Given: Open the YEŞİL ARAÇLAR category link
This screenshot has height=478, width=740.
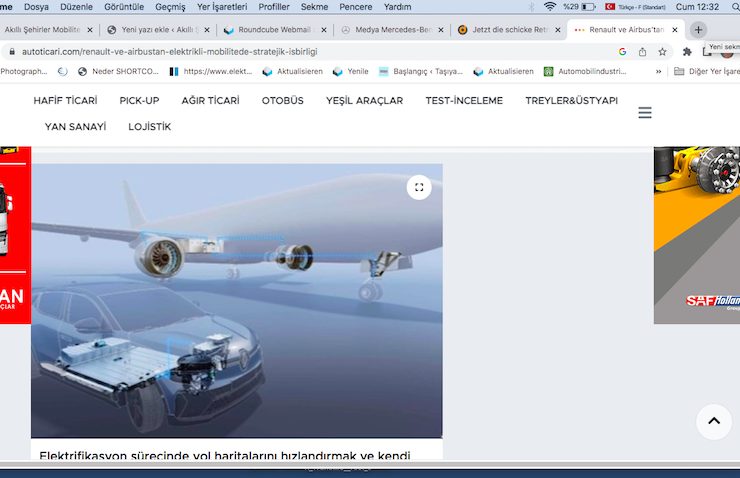Looking at the screenshot, I should tap(362, 101).
